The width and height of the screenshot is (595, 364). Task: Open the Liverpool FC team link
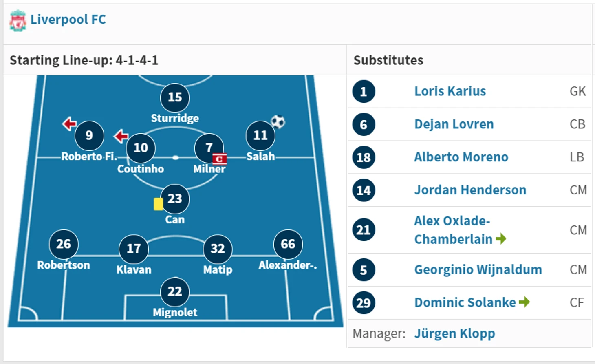click(68, 19)
